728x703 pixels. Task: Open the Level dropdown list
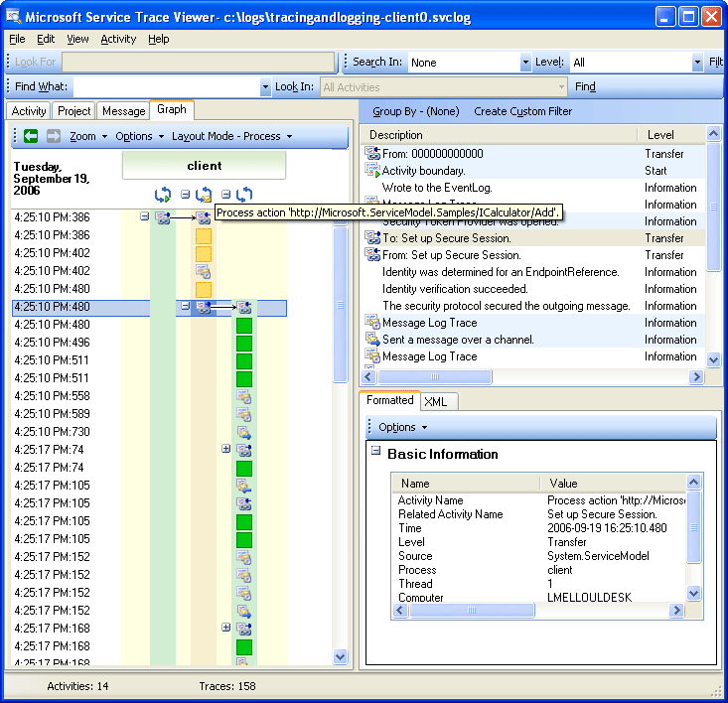coord(697,63)
